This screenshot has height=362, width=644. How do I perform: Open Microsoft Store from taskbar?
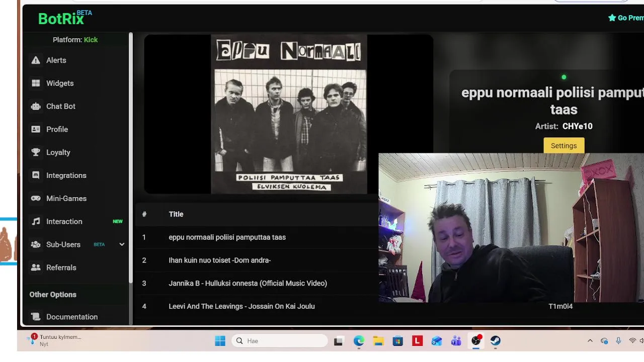point(397,341)
